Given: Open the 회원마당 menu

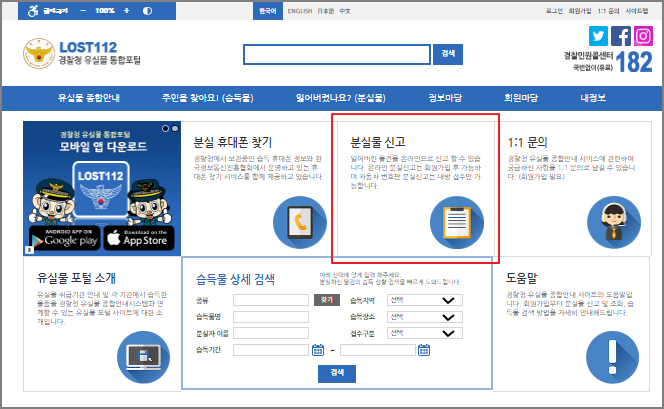Looking at the screenshot, I should click(521, 98).
